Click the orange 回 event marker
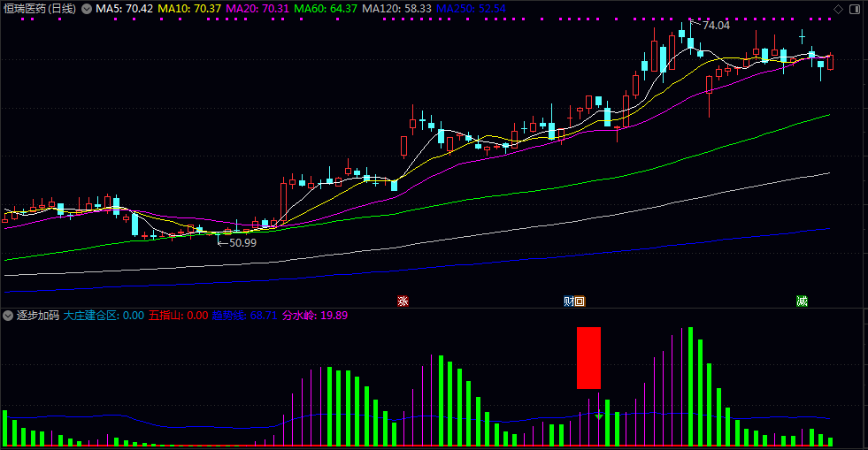The image size is (868, 450). [580, 301]
